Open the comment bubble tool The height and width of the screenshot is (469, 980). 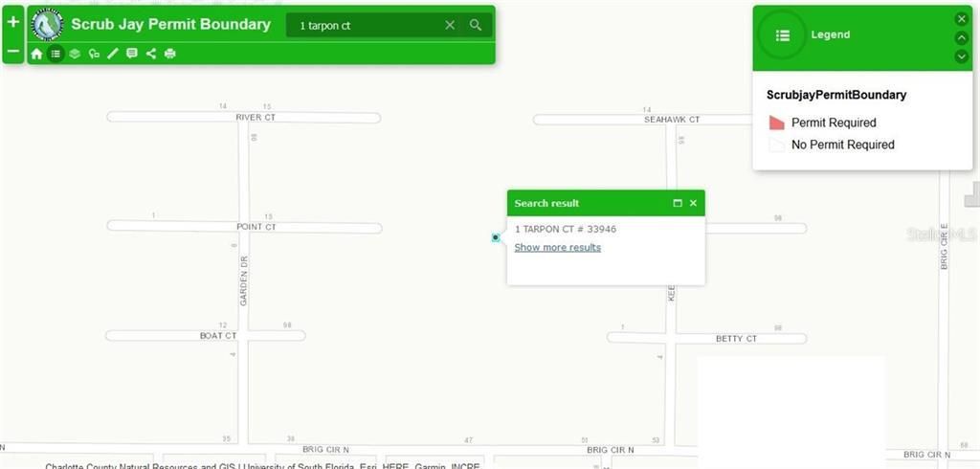point(132,54)
